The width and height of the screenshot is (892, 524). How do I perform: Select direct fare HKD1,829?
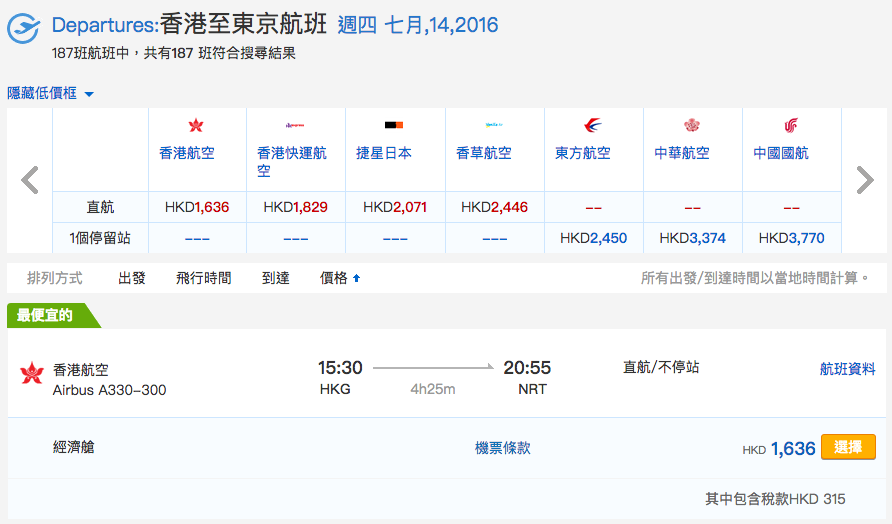[x=295, y=207]
